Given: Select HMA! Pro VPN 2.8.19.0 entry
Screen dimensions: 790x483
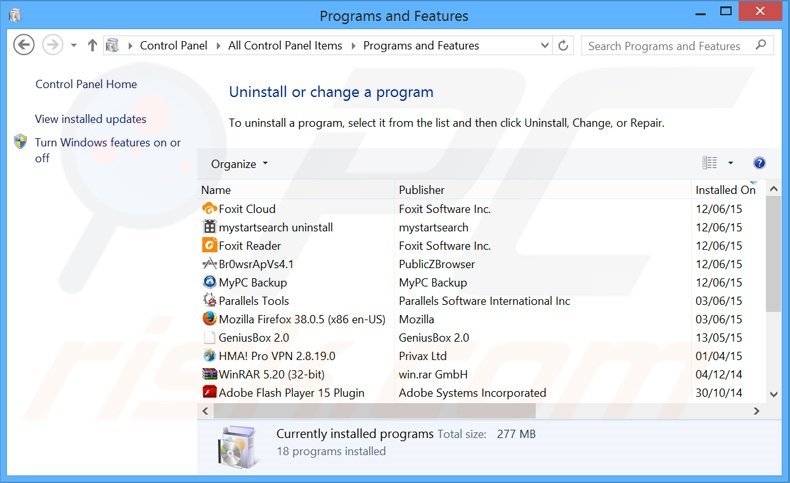Looking at the screenshot, I should point(277,356).
